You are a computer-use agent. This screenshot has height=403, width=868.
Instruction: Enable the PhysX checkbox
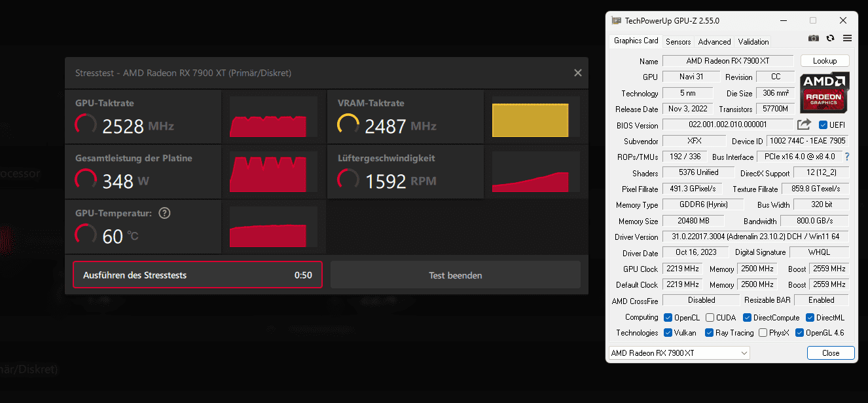[x=763, y=333]
